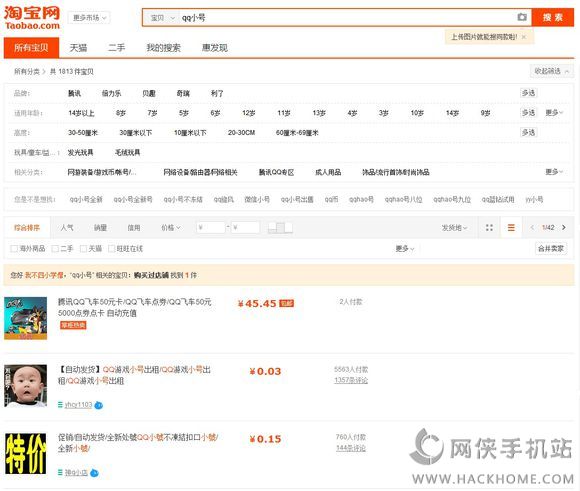The width and height of the screenshot is (580, 491).
Task: Open the 更多市场 dropdown
Action: tap(89, 17)
